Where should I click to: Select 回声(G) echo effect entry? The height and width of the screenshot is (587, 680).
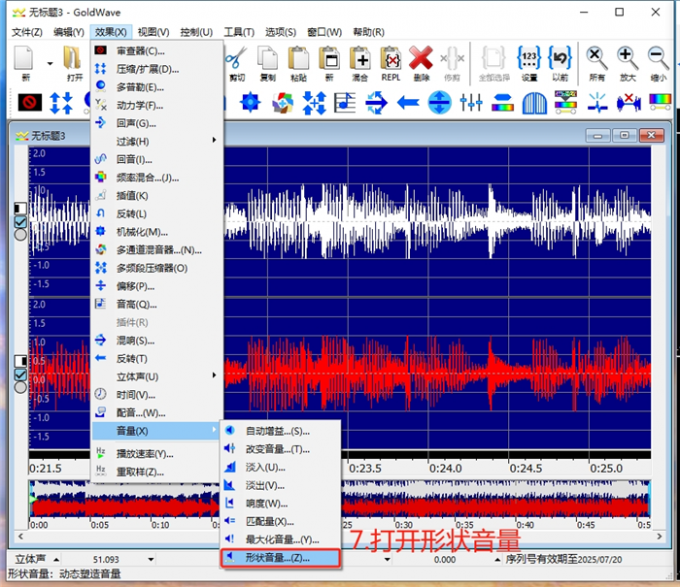coord(157,123)
